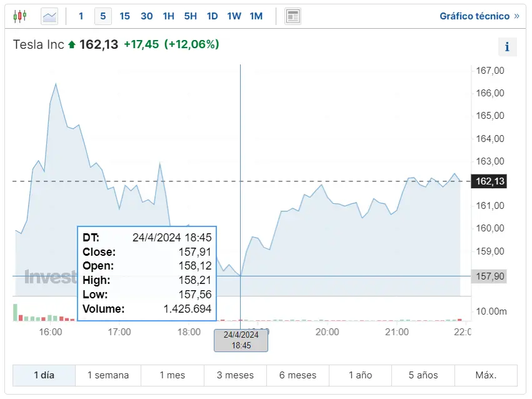Open the Gráfico técnico link

click(x=479, y=16)
